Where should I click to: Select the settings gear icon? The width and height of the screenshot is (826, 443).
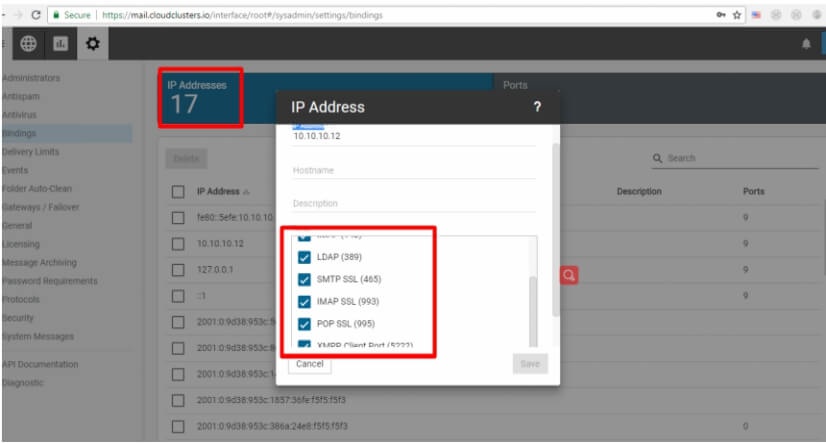tap(93, 43)
